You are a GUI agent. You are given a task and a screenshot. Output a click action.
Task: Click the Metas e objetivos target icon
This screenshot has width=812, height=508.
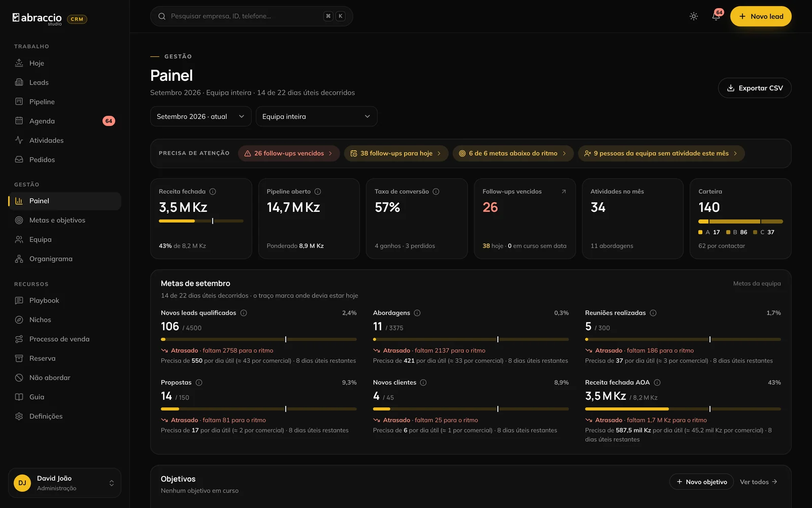tap(19, 220)
